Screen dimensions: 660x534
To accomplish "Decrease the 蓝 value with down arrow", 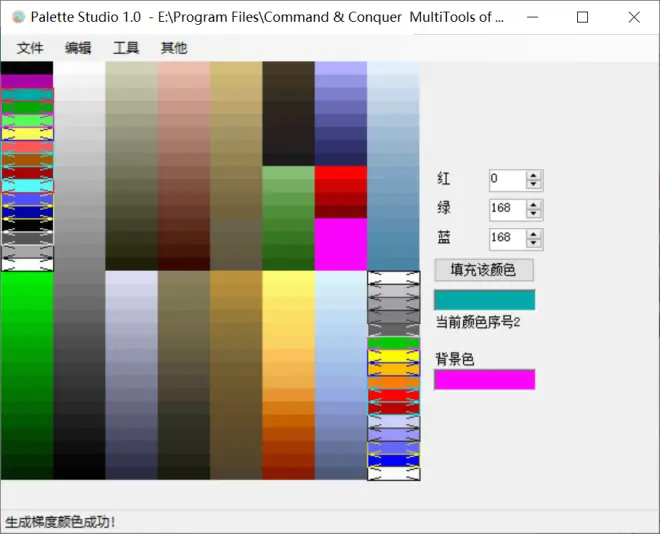I will pos(534,243).
